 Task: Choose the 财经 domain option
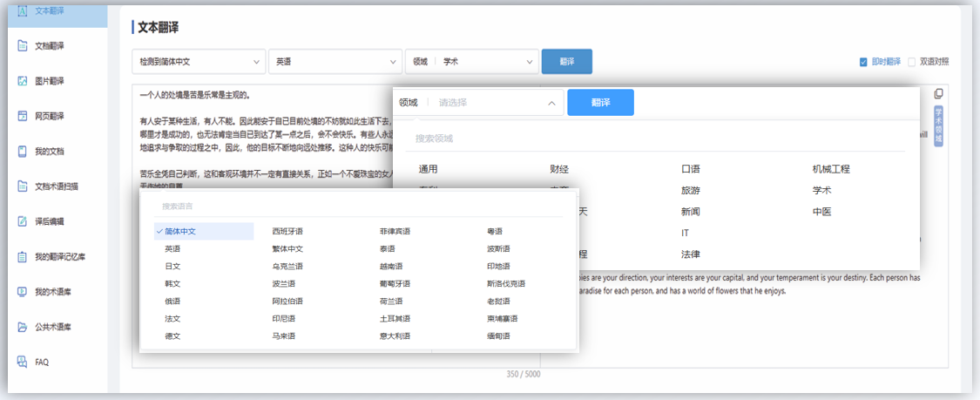click(559, 169)
